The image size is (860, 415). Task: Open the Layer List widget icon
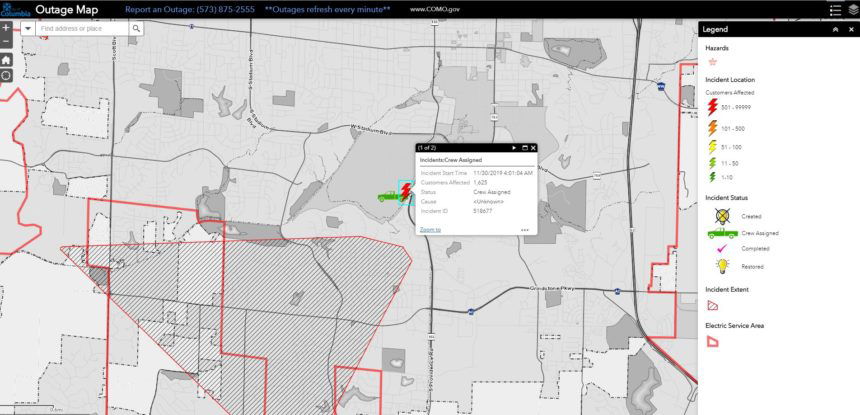(x=852, y=9)
